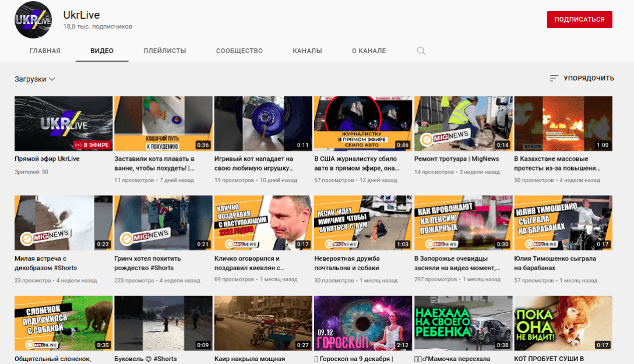
Task: Click the Кличко video thumbnail
Action: [263, 222]
